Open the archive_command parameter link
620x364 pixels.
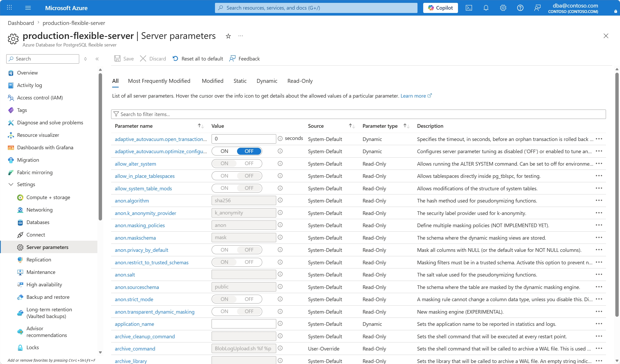[135, 349]
